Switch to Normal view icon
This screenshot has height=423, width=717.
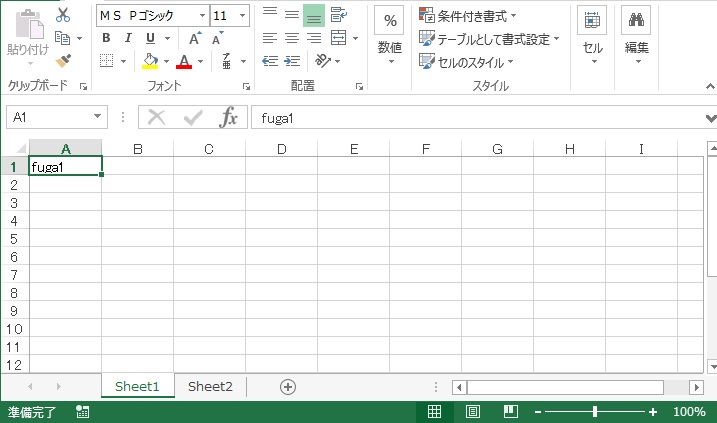click(x=434, y=412)
